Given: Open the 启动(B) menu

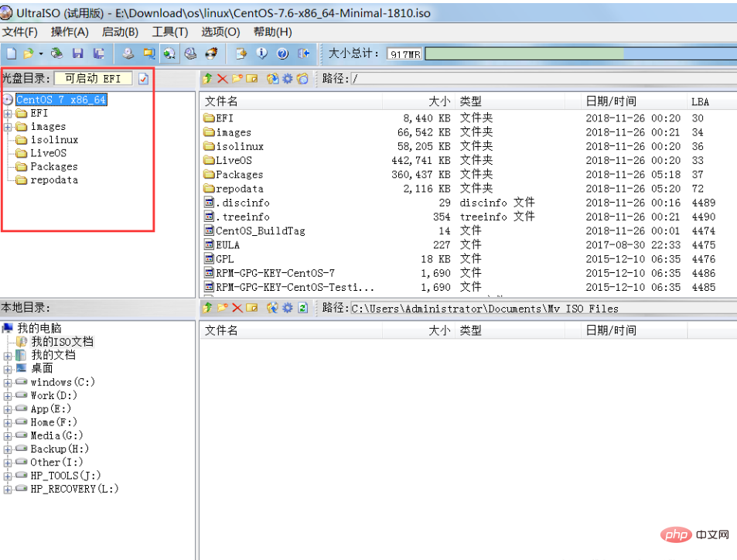Looking at the screenshot, I should (x=121, y=32).
